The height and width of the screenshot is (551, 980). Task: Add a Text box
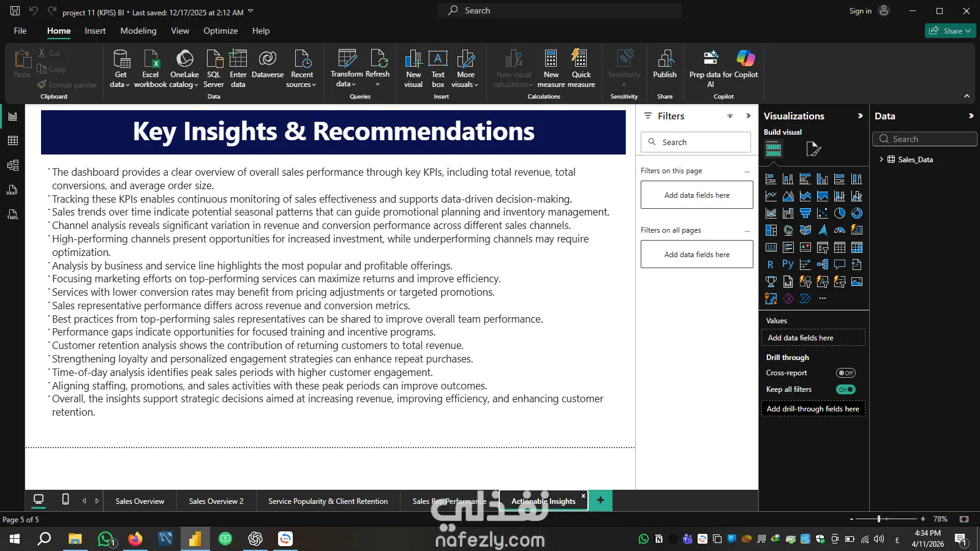438,69
